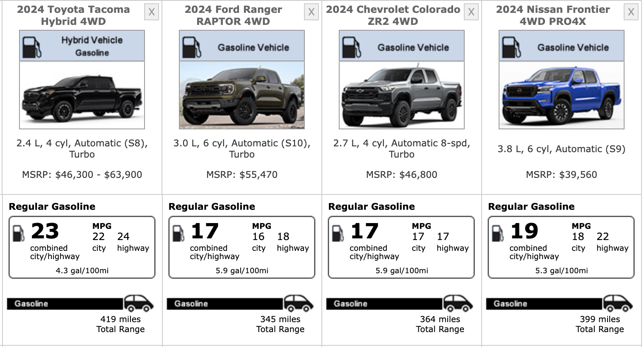Click the fuel pump icon in Colorado banner
The width and height of the screenshot is (644, 347).
351,47
